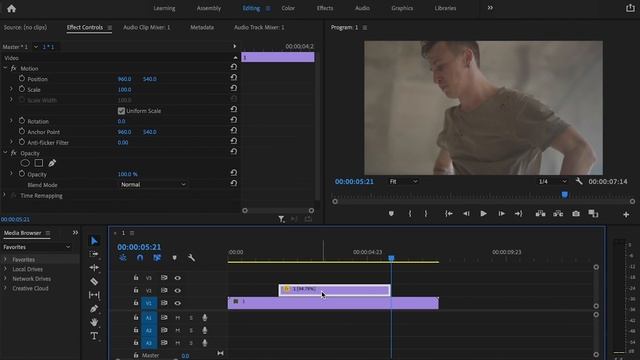640x360 pixels.
Task: Switch to Color workspace
Action: (x=288, y=8)
